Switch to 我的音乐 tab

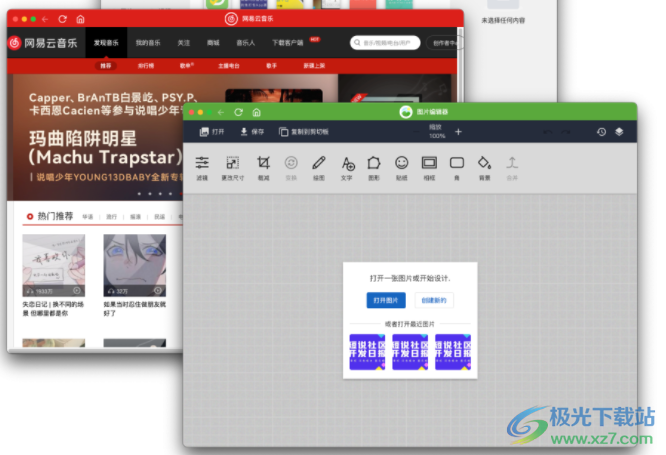(x=148, y=43)
